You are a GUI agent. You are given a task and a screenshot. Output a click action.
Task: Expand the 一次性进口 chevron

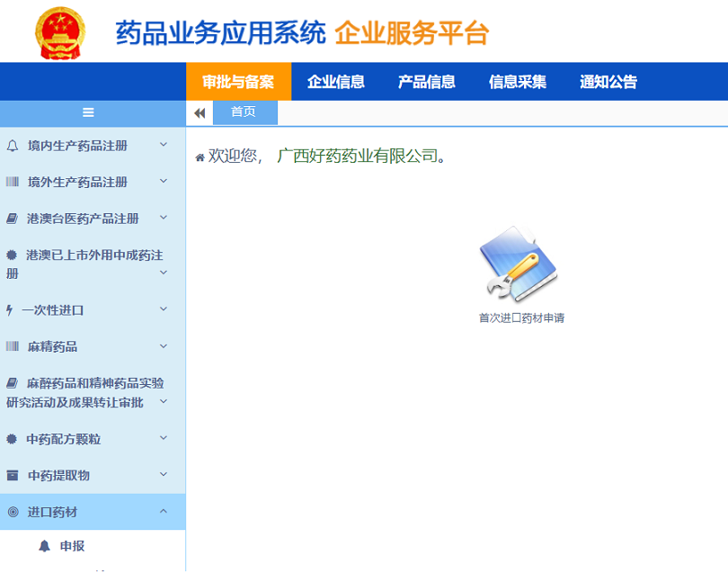coord(164,309)
